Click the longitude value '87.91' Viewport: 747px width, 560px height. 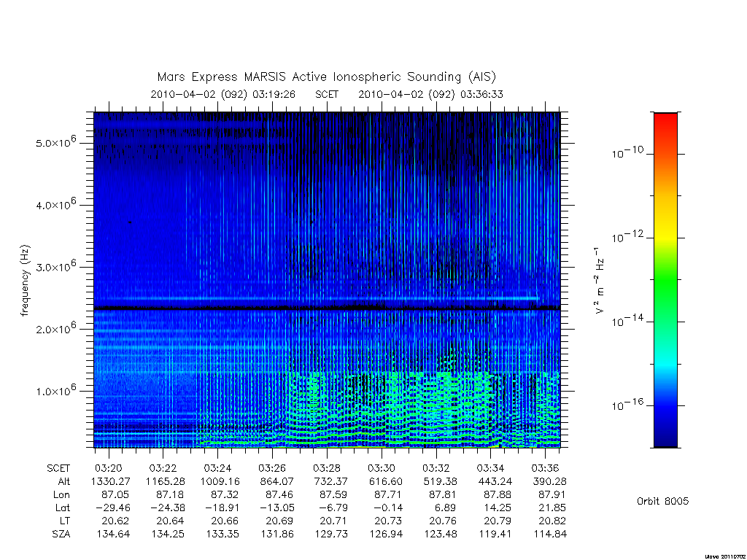click(552, 495)
